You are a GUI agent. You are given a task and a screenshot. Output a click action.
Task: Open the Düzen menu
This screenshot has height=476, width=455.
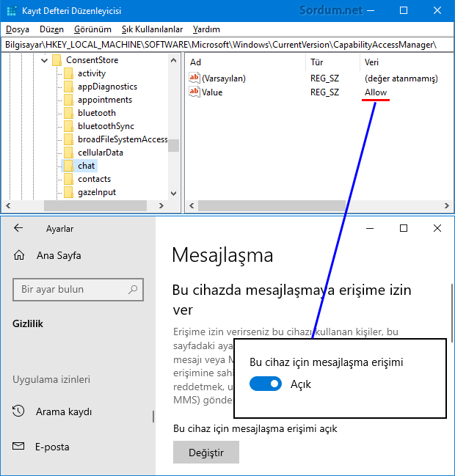(51, 29)
